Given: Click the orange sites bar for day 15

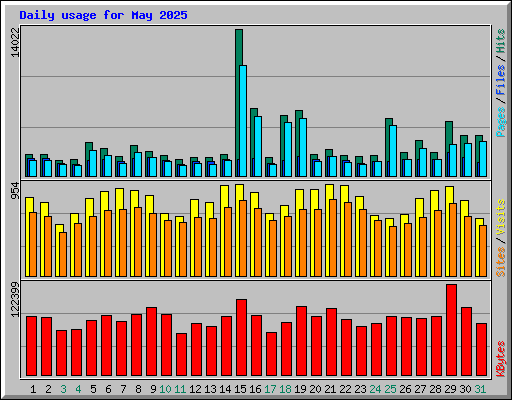Looking at the screenshot, I should coord(243,238).
